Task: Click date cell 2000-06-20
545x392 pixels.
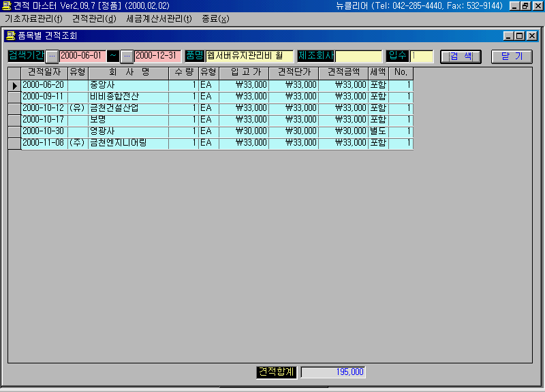Action: tap(44, 85)
